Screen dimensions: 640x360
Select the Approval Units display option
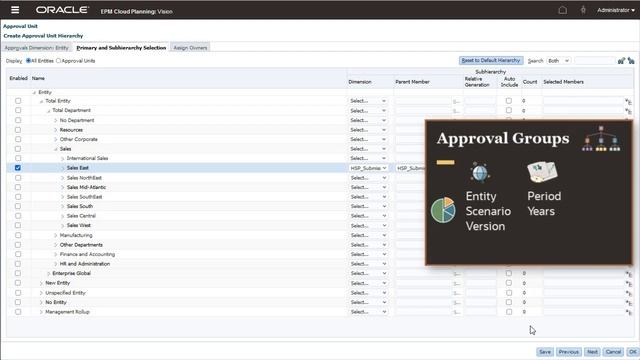point(58,61)
